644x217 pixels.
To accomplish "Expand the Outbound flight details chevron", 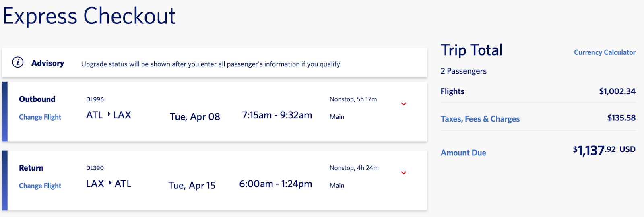I will pos(404,104).
